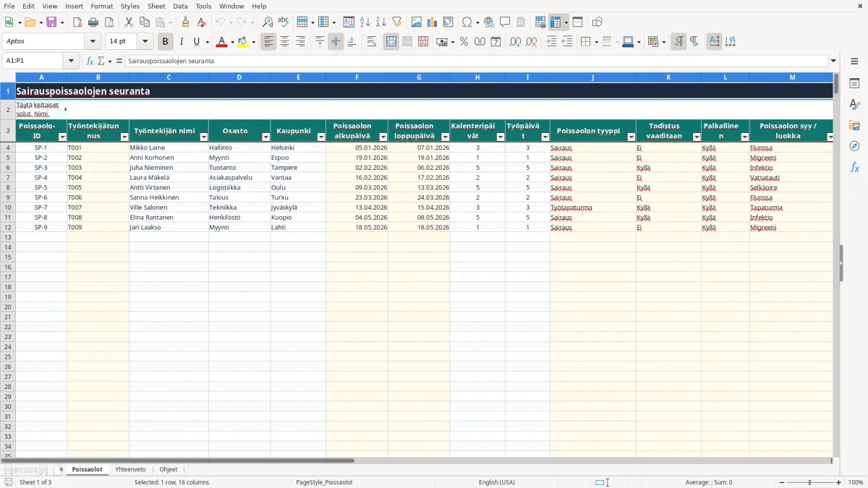Open the sidebar Gallery panel

point(854,125)
